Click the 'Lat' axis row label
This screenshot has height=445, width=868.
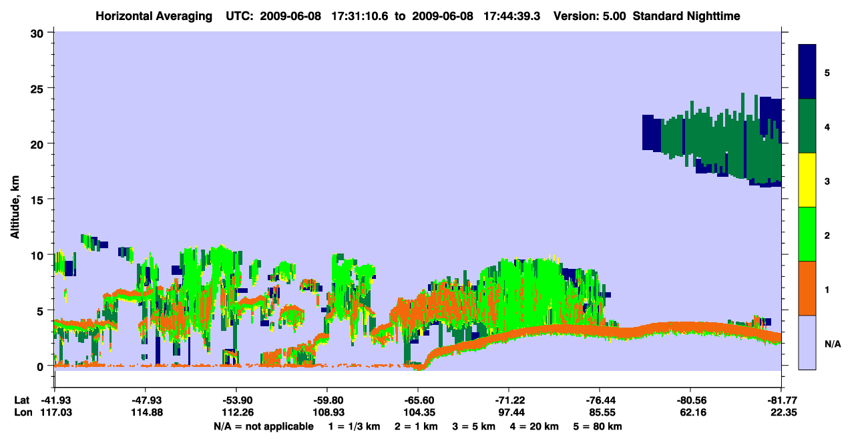[21, 400]
